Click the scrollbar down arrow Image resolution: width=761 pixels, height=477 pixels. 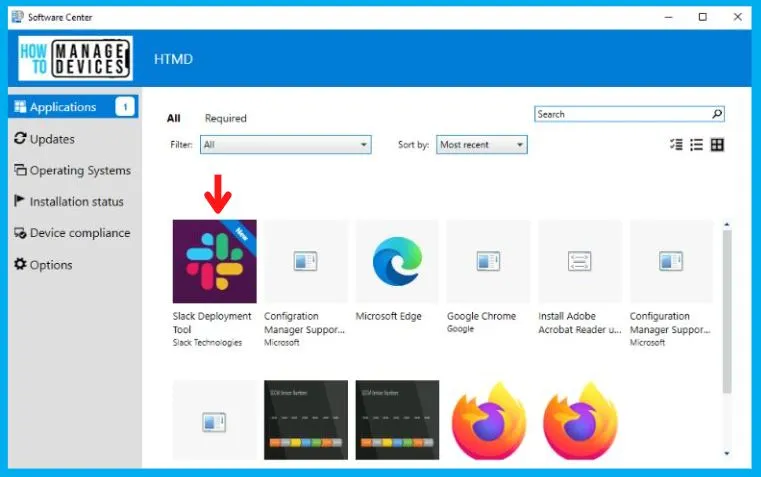[x=727, y=453]
